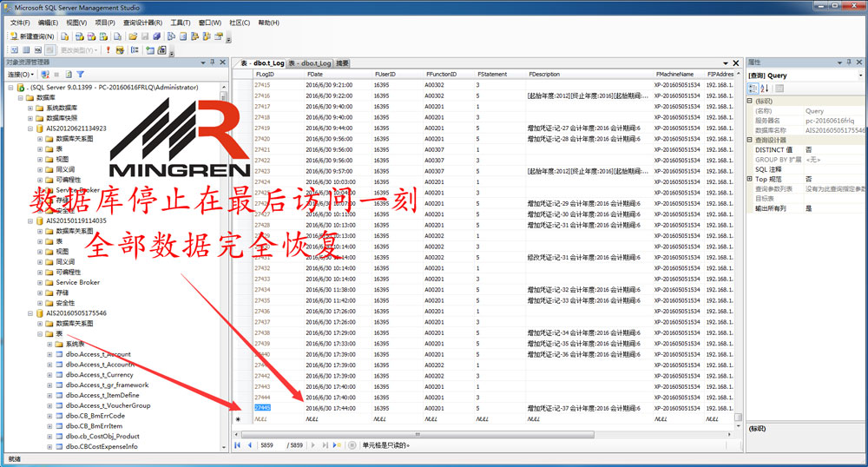This screenshot has width=868, height=467.
Task: Go to previous record arrow icon
Action: point(249,445)
